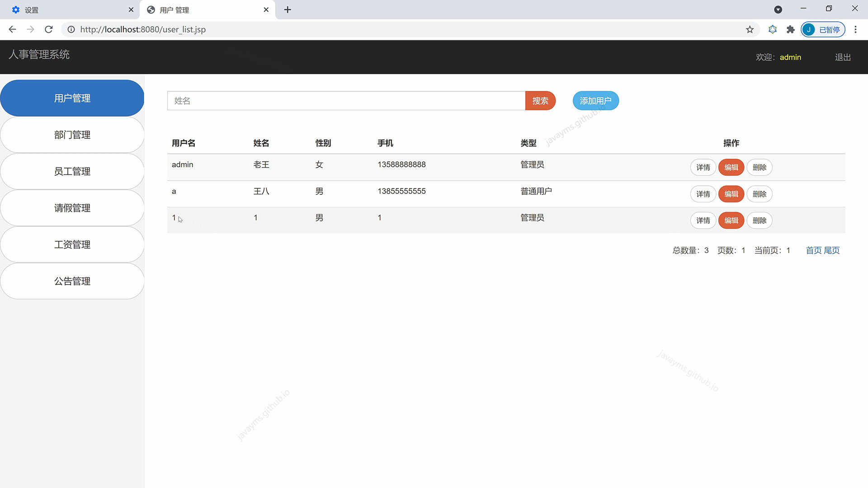Screen dimensions: 868x488
Task: Open a new browser tab
Action: click(288, 9)
